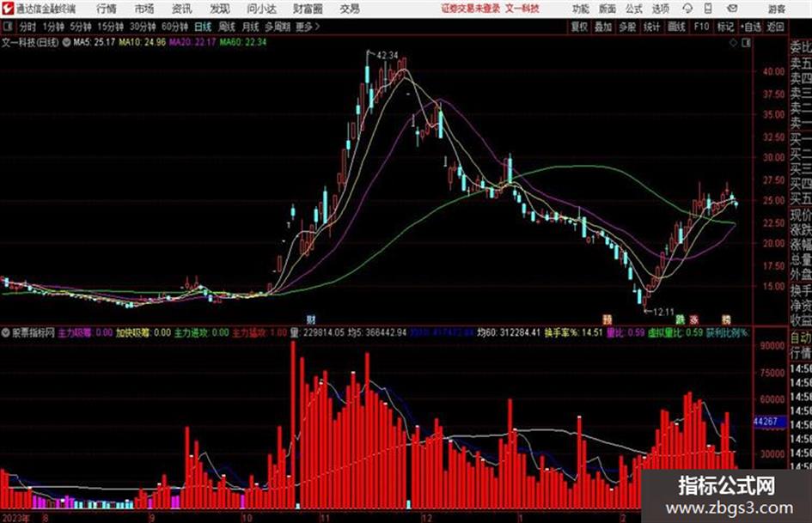Click the green 跌 marker below chart
The image size is (812, 523).
pos(680,319)
